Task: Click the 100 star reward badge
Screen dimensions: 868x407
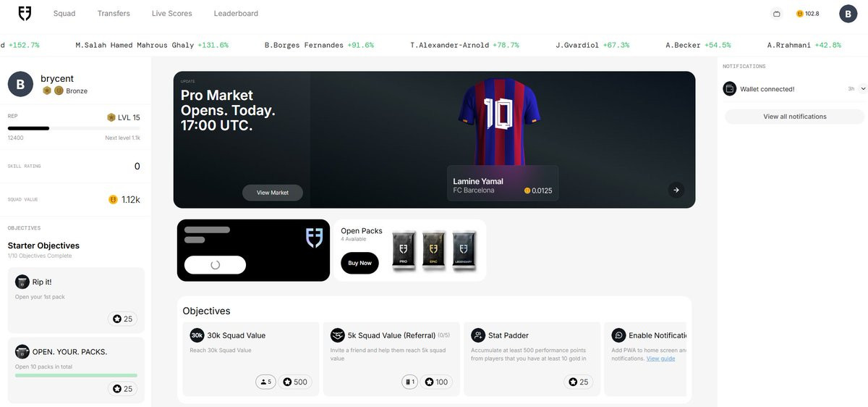Action: 435,382
